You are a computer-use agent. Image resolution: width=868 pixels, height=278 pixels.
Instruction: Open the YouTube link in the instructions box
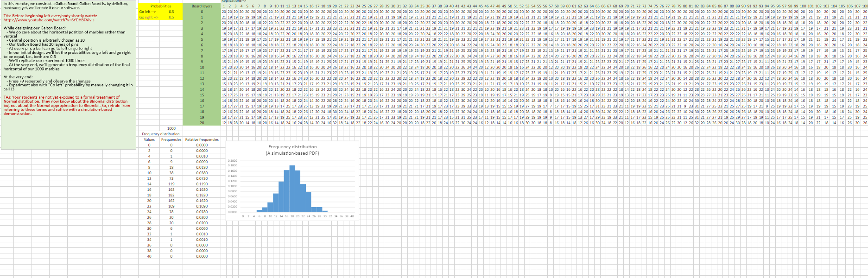[49, 20]
